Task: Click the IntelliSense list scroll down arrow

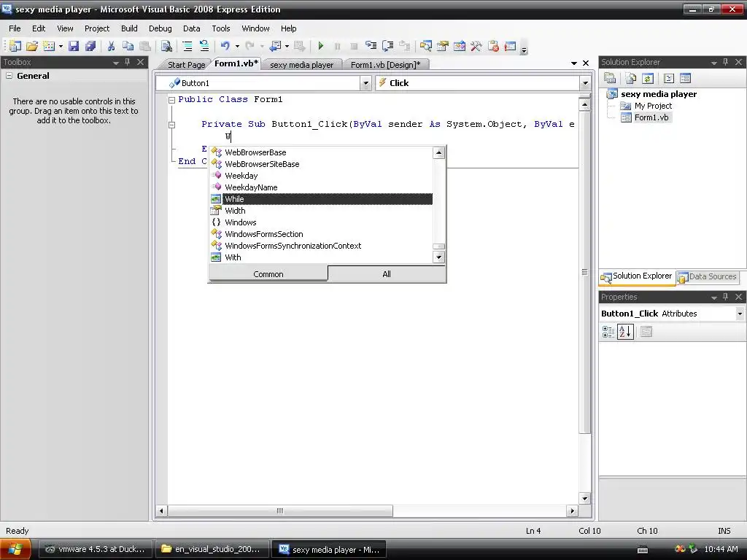Action: [438, 257]
